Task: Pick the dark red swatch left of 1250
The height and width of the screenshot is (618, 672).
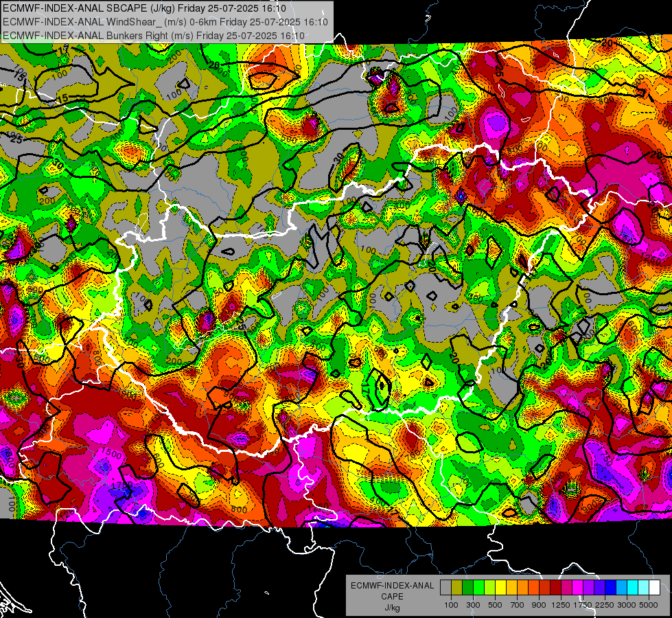Action: [556, 587]
